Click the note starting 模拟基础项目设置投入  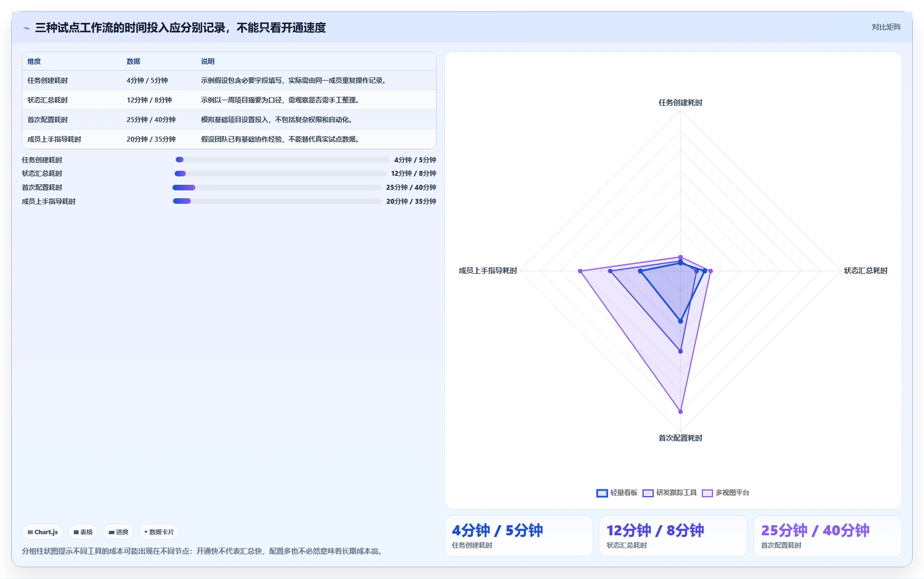pos(276,120)
